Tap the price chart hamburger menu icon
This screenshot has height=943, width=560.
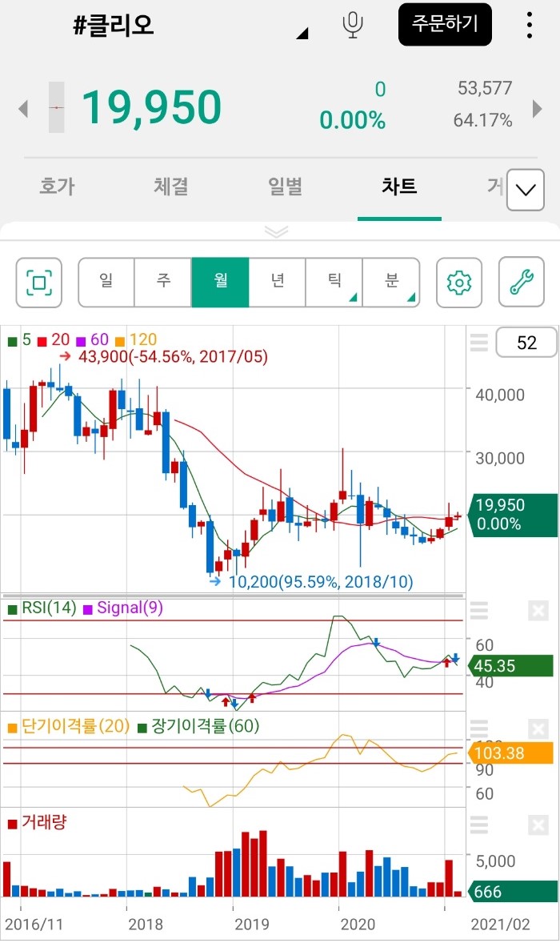tap(479, 343)
